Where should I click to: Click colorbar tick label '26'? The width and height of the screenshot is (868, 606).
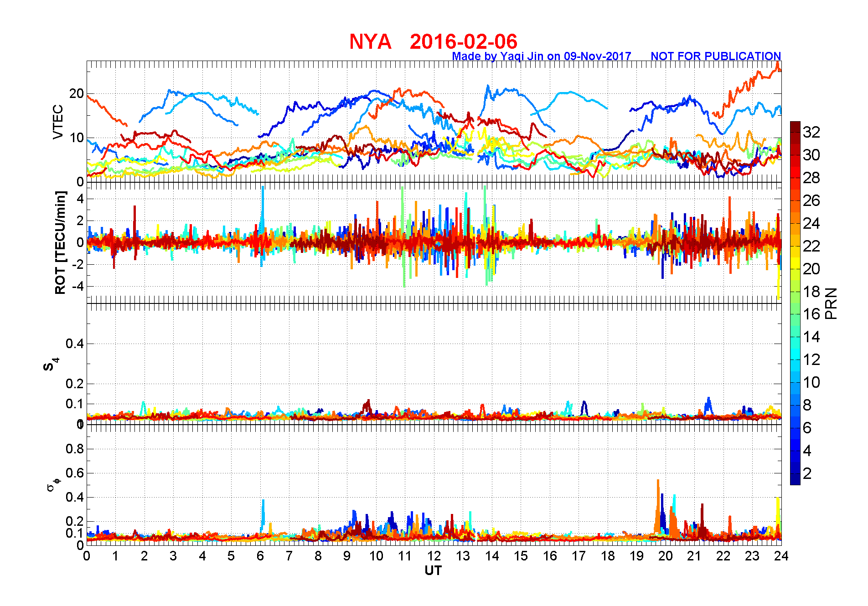pyautogui.click(x=811, y=200)
